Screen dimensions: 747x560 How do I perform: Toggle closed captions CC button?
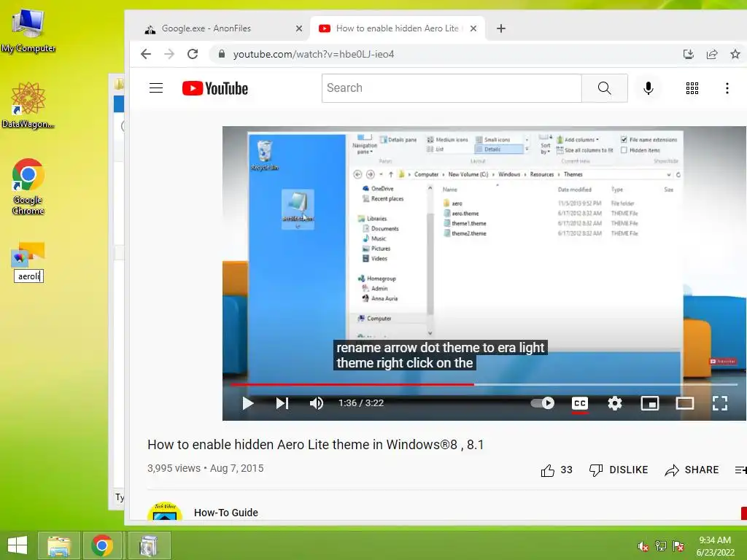[x=580, y=403]
